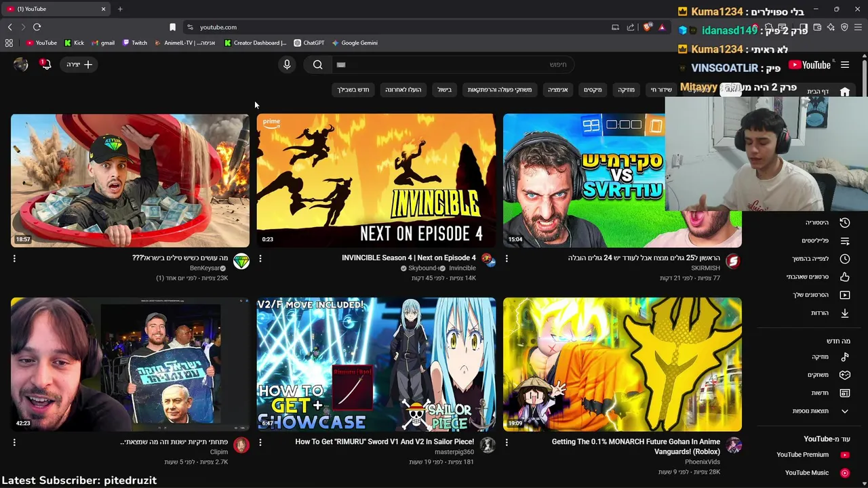
Task: Play the money-filled red hatch thumbnail
Action: (130, 180)
